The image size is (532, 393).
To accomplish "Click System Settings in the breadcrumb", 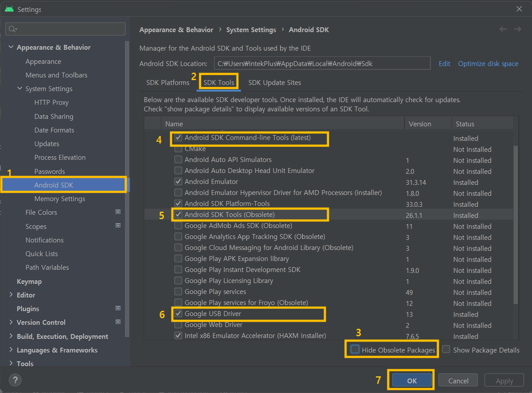I will coord(251,29).
